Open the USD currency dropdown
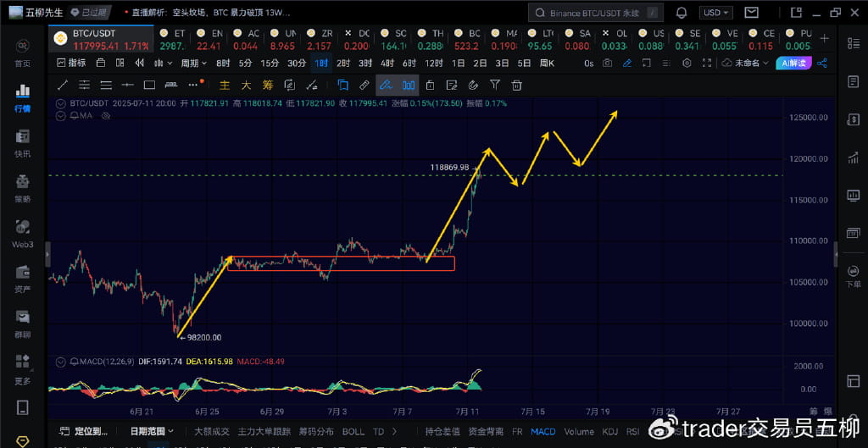This screenshot has height=448, width=868. pyautogui.click(x=716, y=12)
